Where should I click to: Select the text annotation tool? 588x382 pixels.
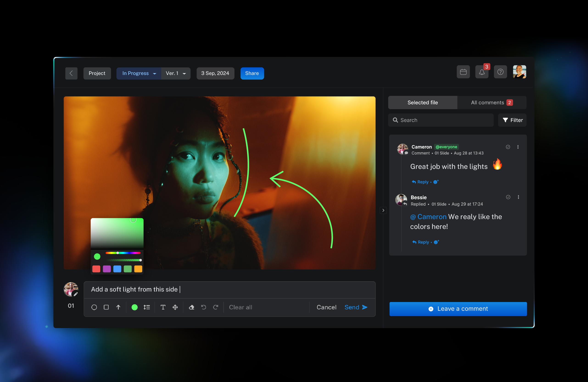[163, 307]
